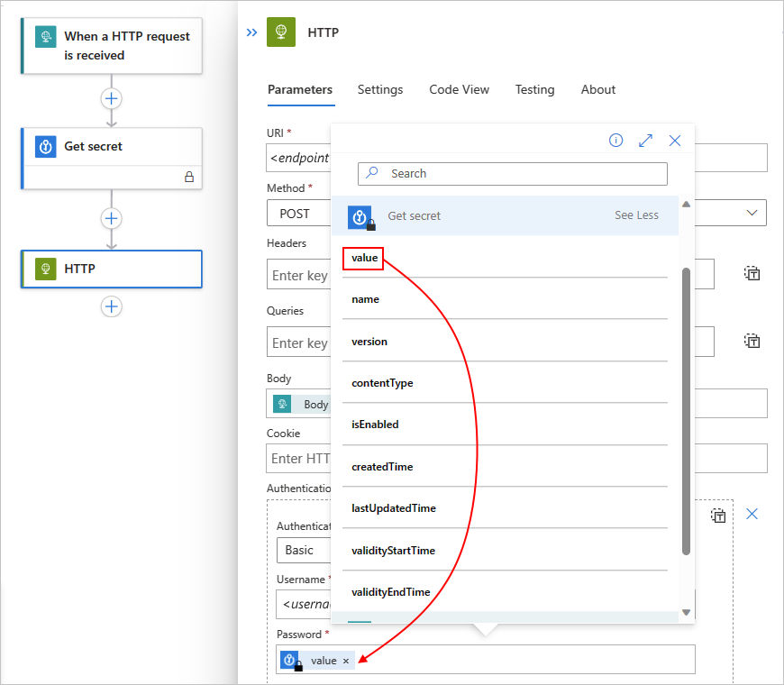Expand the dynamic content popup to full size
Image resolution: width=784 pixels, height=685 pixels.
645,141
